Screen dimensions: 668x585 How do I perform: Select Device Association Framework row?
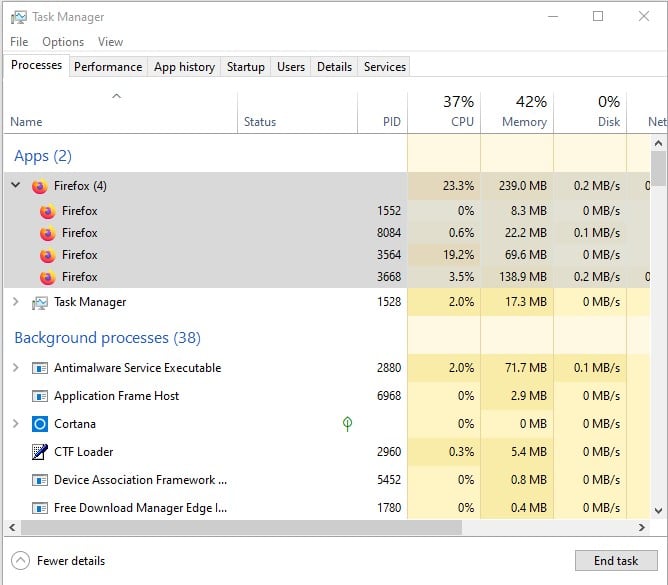(x=327, y=480)
